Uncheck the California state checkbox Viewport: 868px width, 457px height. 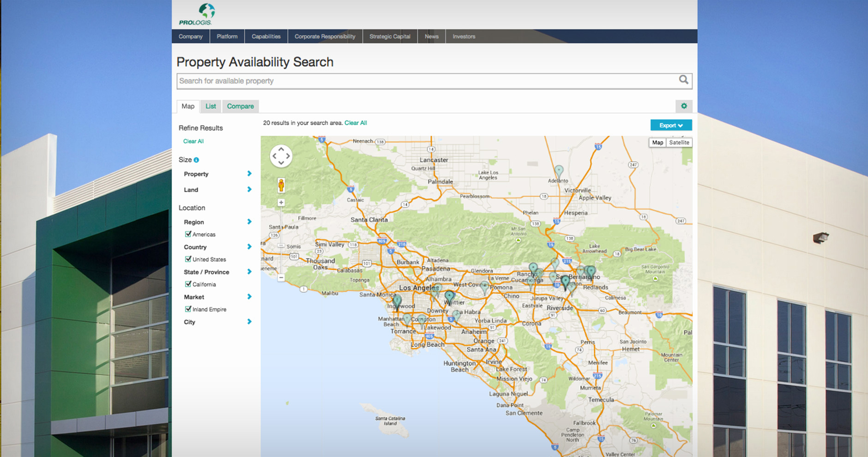[188, 284]
